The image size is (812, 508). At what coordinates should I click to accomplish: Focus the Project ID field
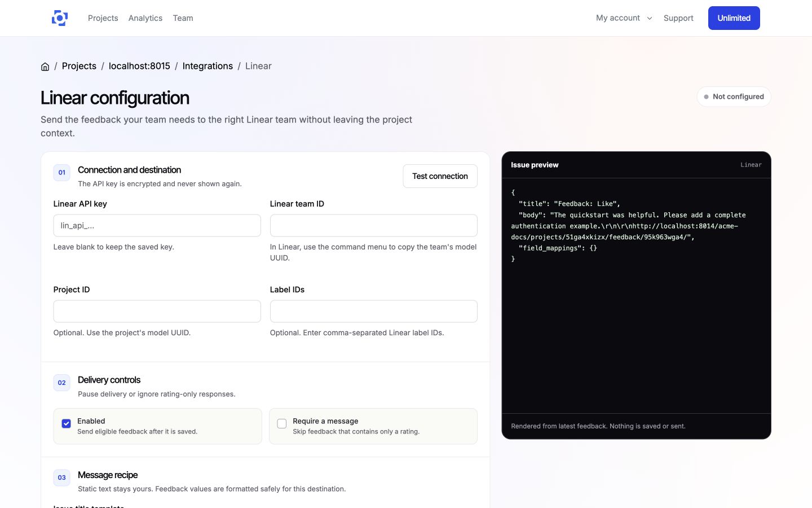pos(157,311)
